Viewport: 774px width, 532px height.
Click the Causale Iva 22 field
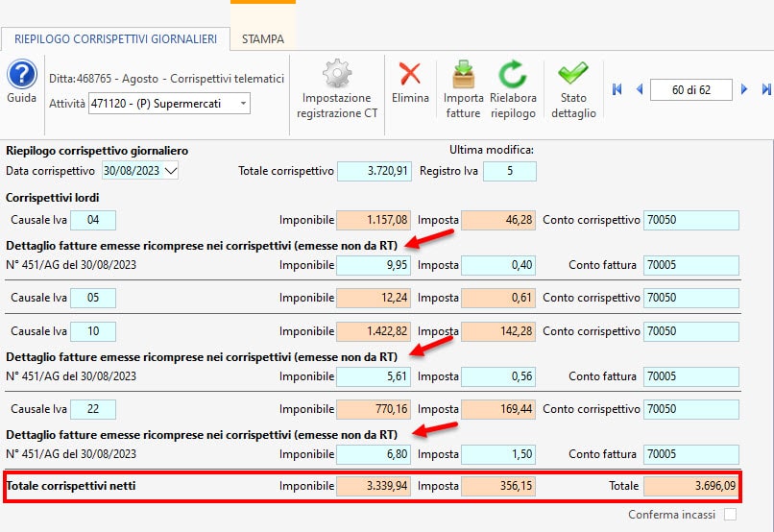(x=93, y=409)
